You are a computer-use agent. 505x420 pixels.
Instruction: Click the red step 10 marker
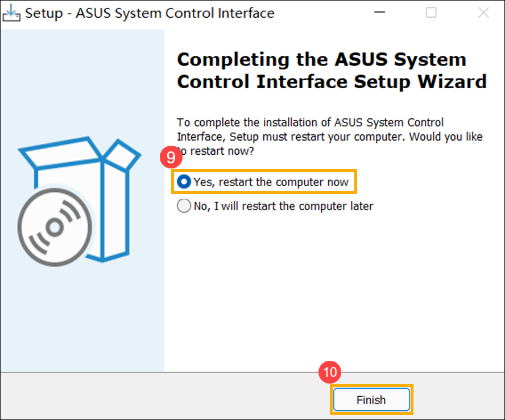(x=330, y=372)
